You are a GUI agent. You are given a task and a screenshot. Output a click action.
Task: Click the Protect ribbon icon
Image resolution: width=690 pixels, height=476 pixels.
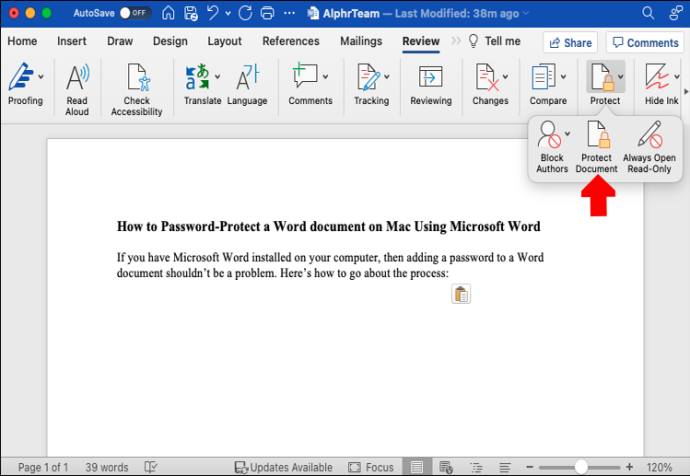click(602, 77)
